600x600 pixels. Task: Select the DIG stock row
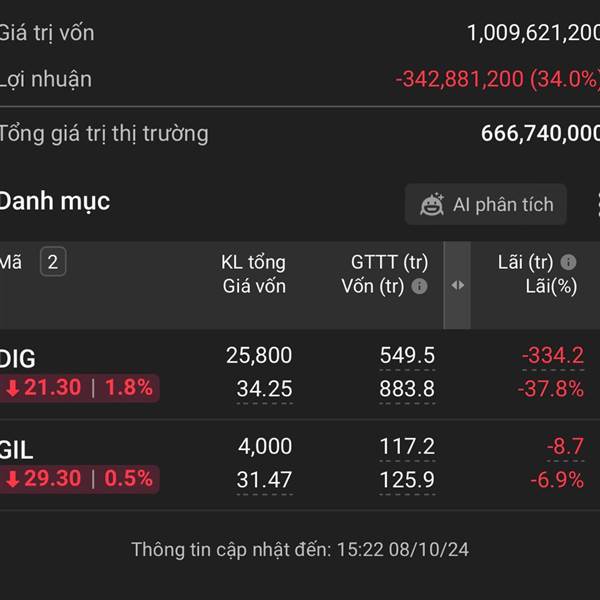300,374
